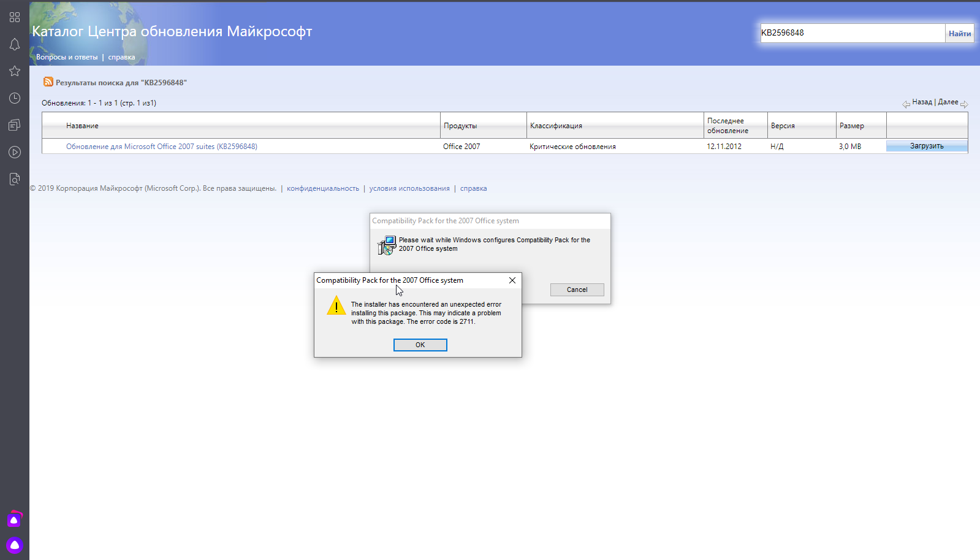Open bookmarks star in sidebar

[x=15, y=71]
